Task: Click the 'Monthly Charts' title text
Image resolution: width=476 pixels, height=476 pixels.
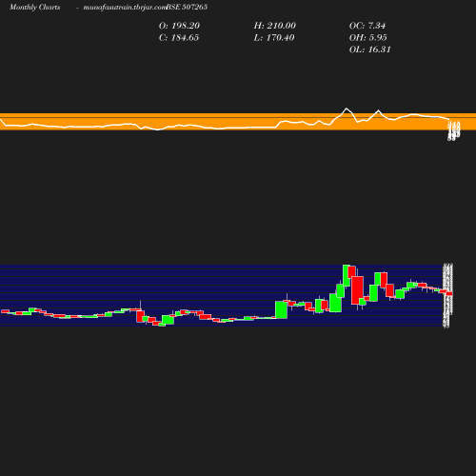Action: coord(35,7)
